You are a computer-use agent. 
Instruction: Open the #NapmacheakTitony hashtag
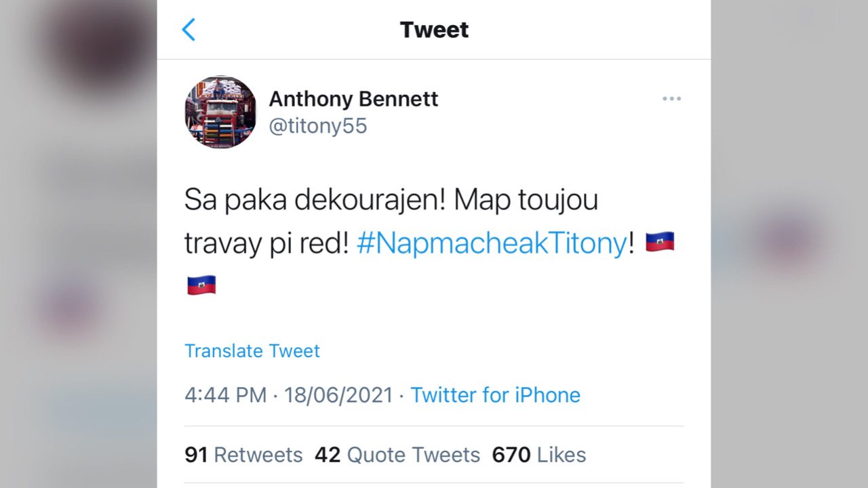[x=492, y=243]
